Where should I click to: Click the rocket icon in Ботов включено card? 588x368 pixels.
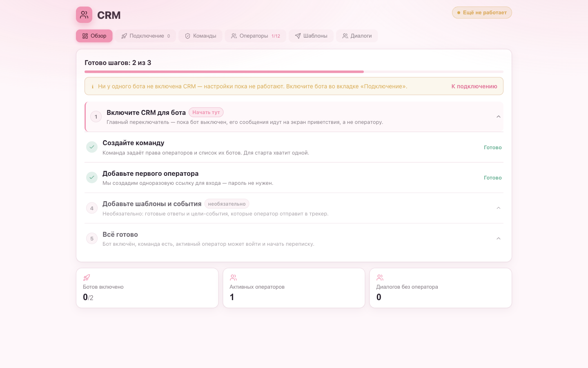coord(87,278)
